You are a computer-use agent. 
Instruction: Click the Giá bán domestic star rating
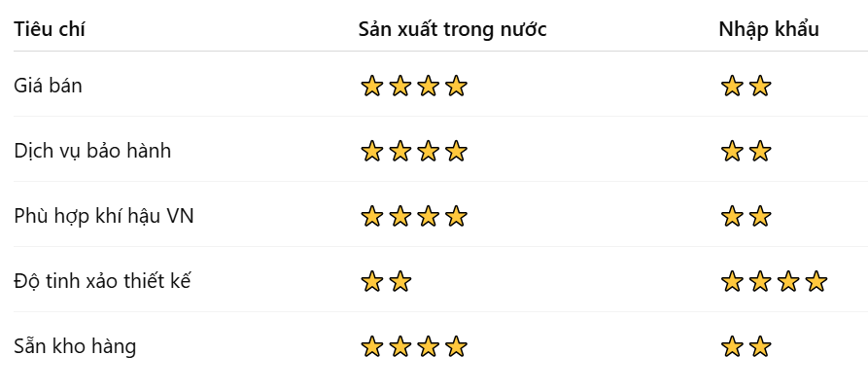tap(413, 87)
